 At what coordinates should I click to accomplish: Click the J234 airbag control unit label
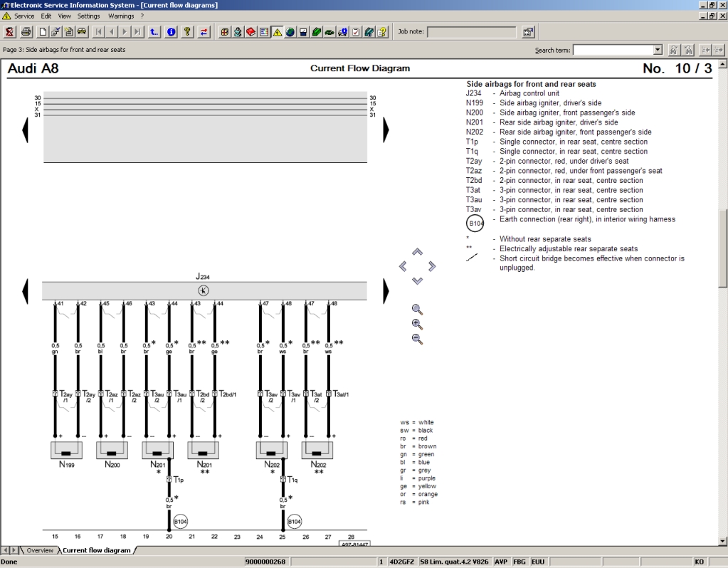point(202,277)
